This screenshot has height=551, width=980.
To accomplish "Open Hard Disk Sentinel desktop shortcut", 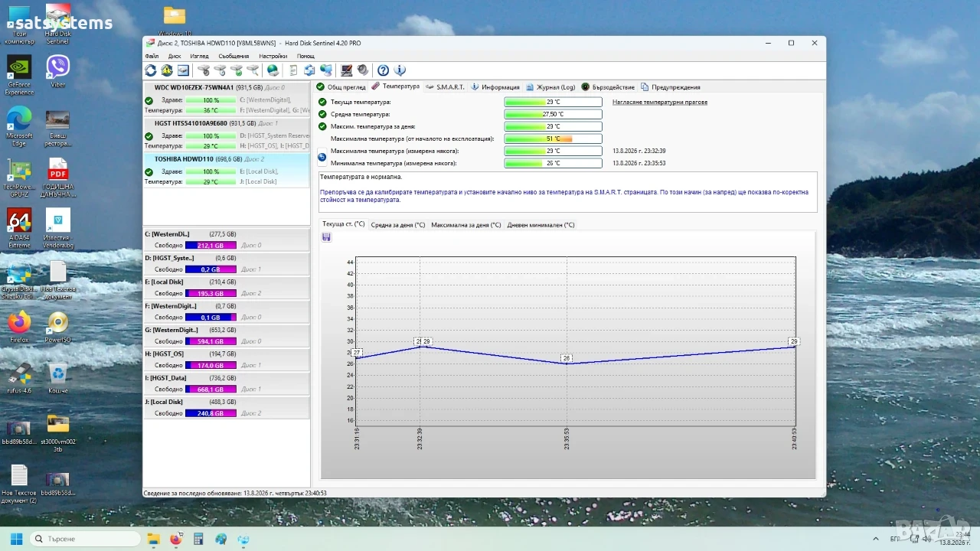I will 57,23.
